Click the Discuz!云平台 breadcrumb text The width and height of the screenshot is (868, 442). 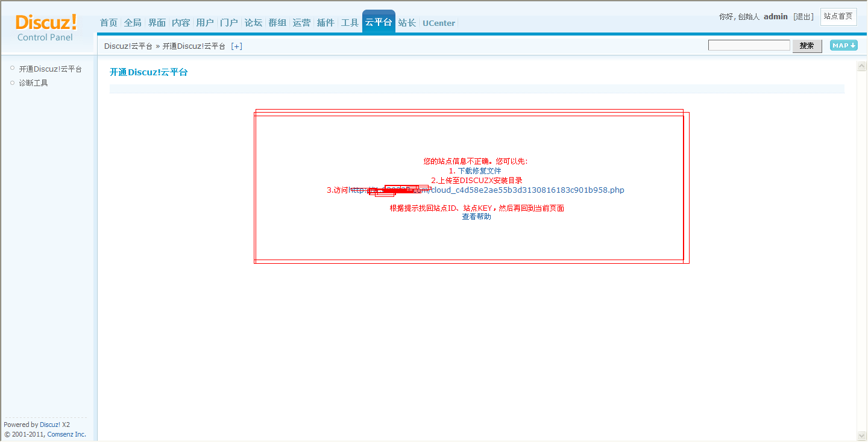click(128, 46)
